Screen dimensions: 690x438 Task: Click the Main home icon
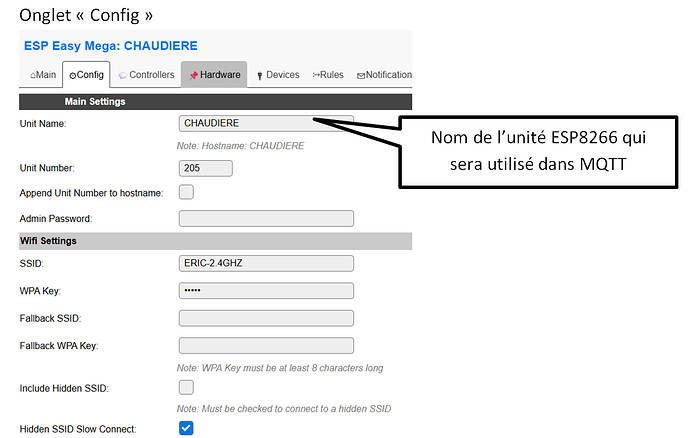coord(34,75)
